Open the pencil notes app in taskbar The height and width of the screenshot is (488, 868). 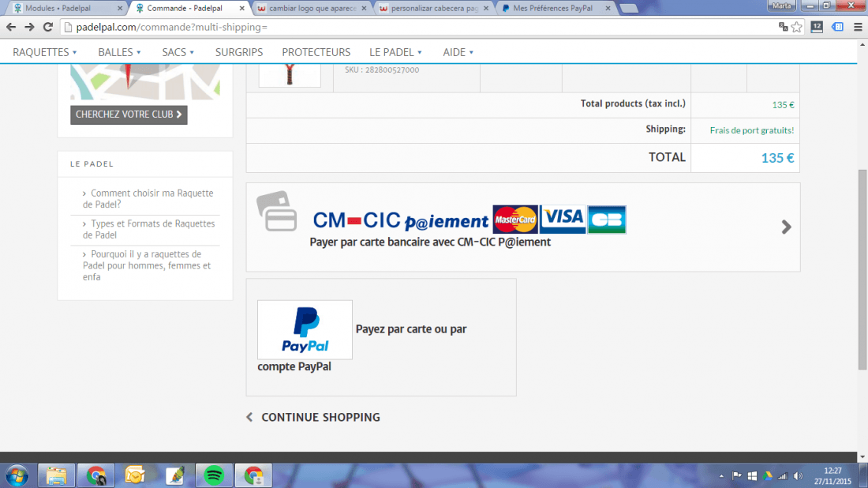(174, 476)
